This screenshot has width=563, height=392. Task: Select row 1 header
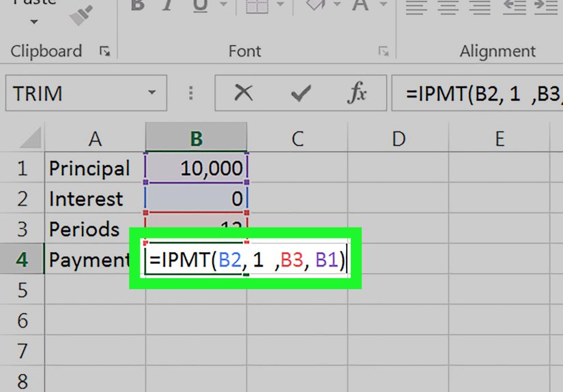(23, 168)
